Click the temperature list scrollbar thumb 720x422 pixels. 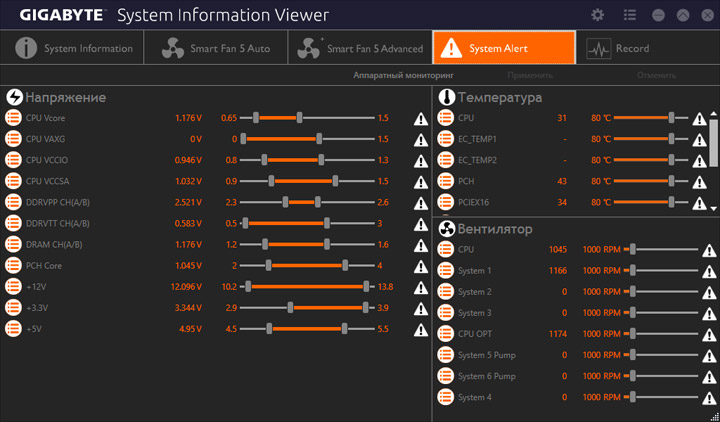tap(714, 142)
